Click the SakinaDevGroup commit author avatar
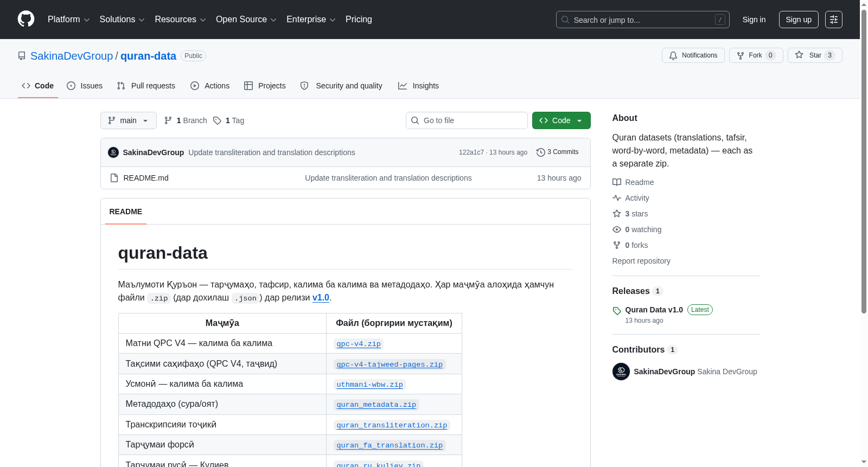 tap(113, 152)
